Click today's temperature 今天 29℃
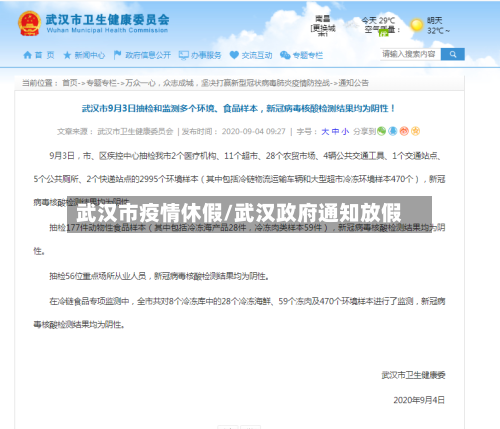The width and height of the screenshot is (500, 429). (378, 21)
